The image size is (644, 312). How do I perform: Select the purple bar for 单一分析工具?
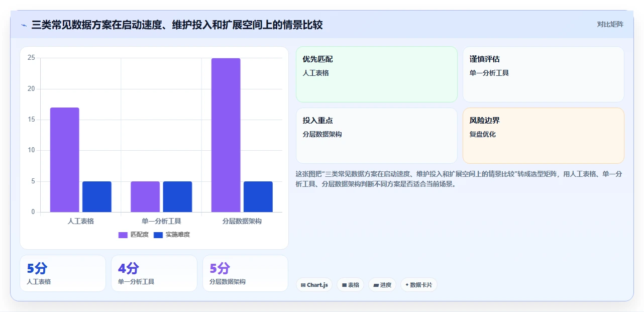click(x=145, y=196)
